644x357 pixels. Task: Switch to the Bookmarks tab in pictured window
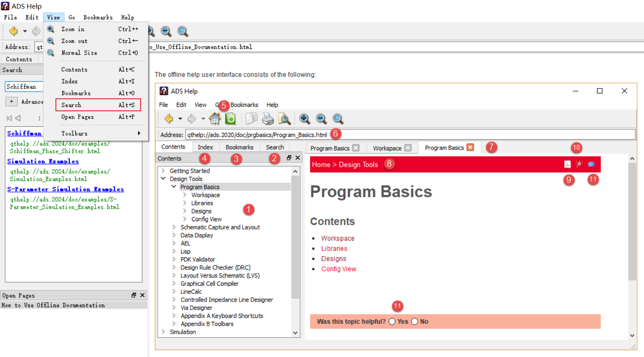tap(239, 147)
